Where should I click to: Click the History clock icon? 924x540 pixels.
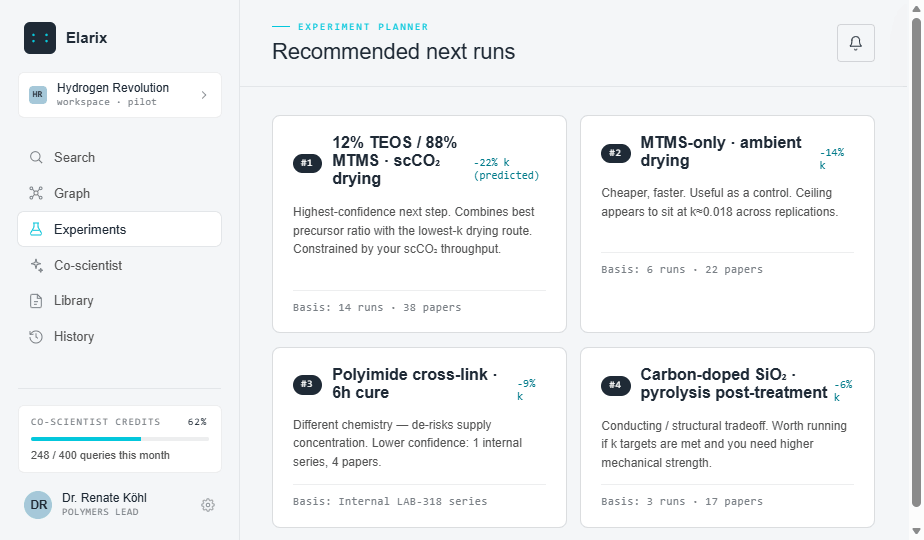coord(36,337)
